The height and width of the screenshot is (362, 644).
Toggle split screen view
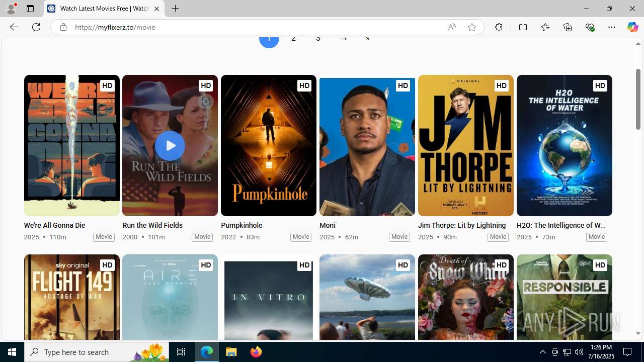[523, 27]
